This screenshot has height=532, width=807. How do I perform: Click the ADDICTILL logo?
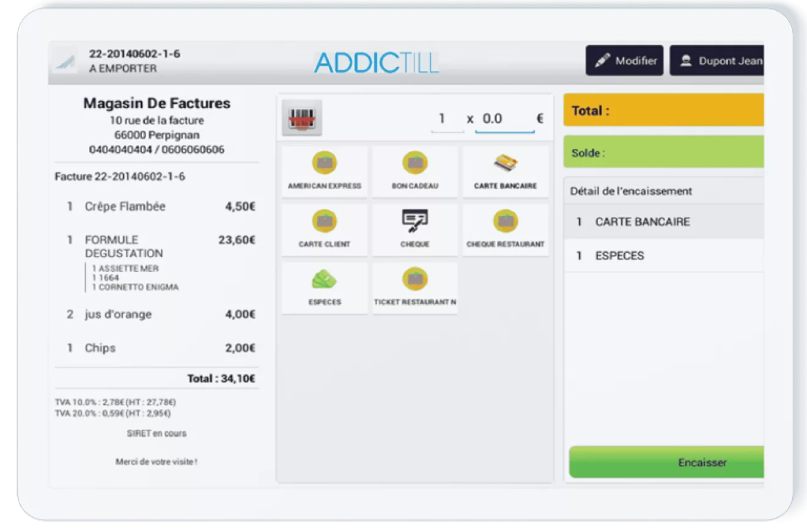pos(377,62)
